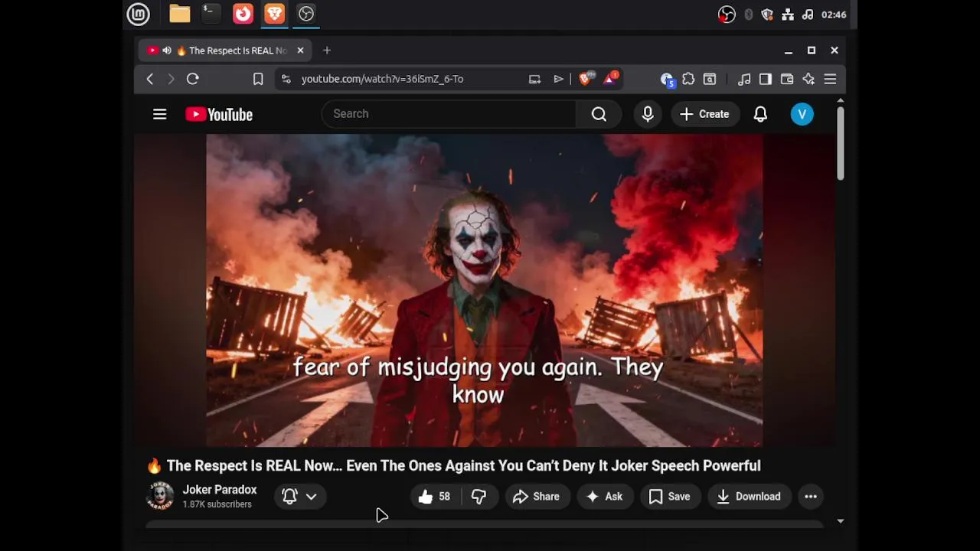Open the Linux Mint start menu
Image resolution: width=980 pixels, height=551 pixels.
pyautogui.click(x=139, y=14)
